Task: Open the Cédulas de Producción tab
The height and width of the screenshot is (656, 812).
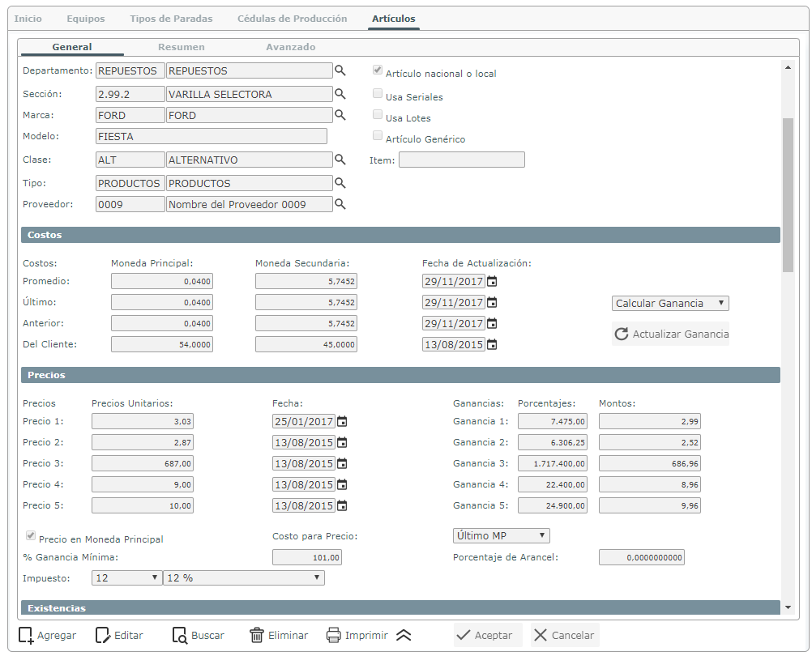Action: (292, 19)
